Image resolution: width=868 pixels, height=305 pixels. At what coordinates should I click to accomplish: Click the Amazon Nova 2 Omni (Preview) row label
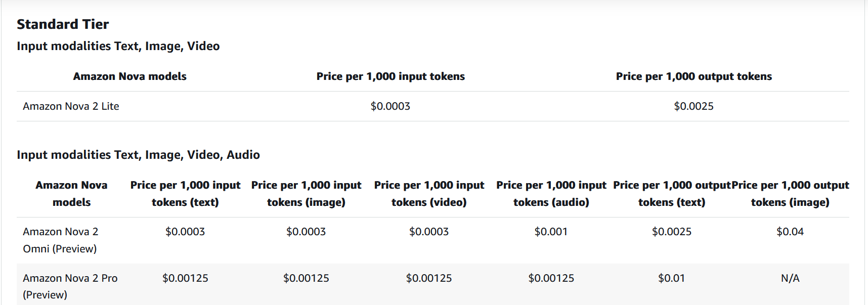click(60, 240)
